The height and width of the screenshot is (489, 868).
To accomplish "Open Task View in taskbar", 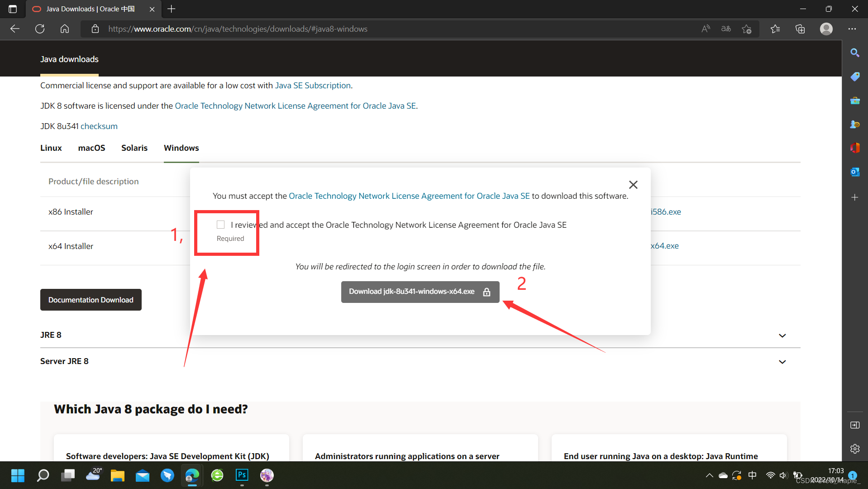I will 68,475.
